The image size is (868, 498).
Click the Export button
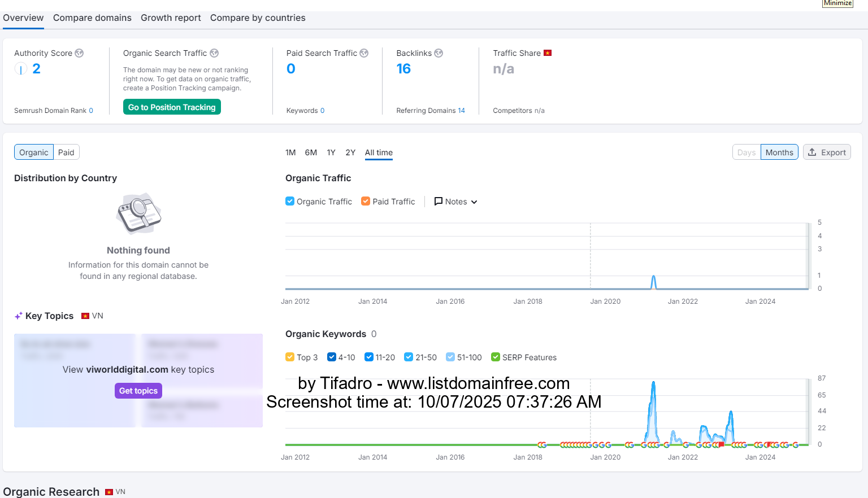coord(827,152)
